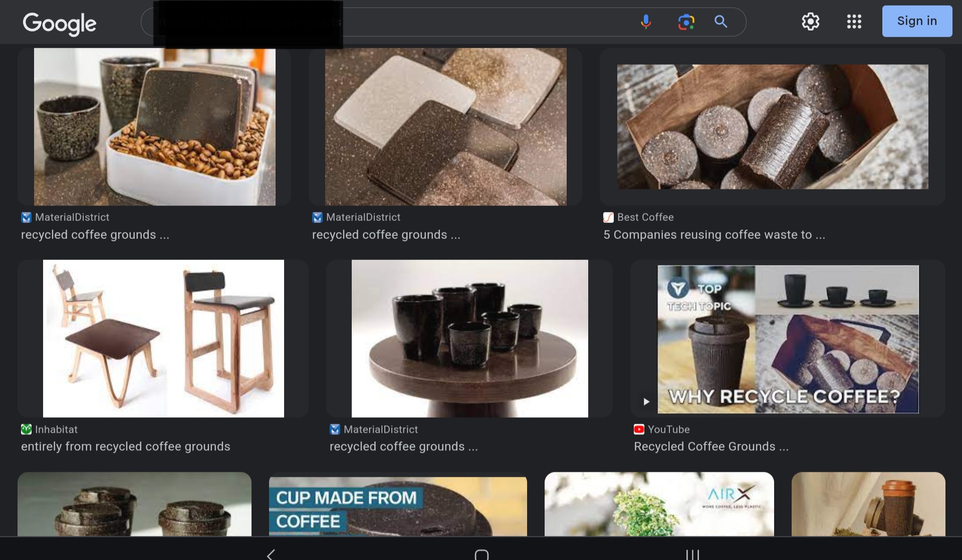Click the Best Coffee site favicon
This screenshot has width=962, height=560.
click(x=609, y=217)
